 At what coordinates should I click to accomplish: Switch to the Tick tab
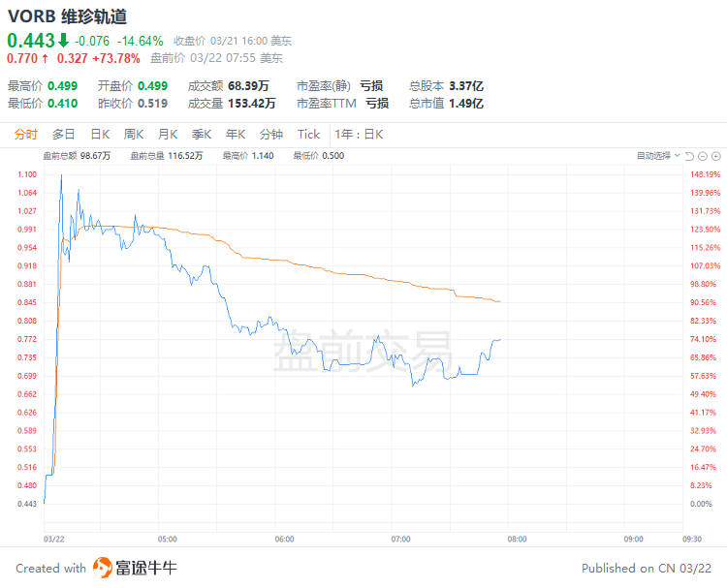308,135
